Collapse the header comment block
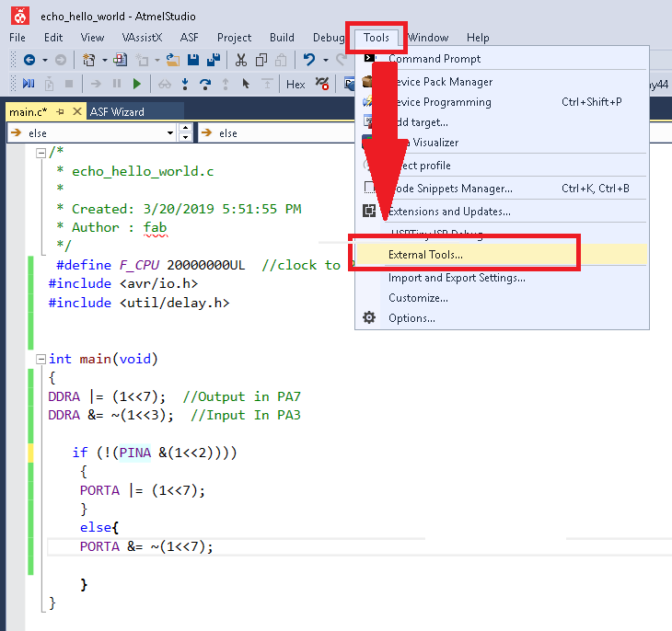672x631 pixels. (x=41, y=154)
